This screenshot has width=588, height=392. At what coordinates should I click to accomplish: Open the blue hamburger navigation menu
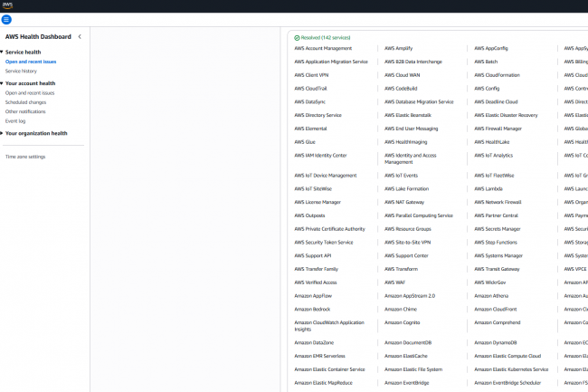click(6, 20)
